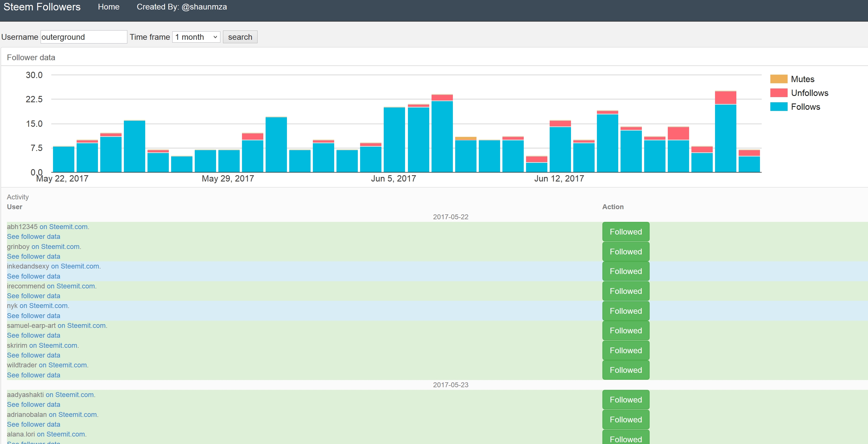Click the May 29, 2017 axis label
Image resolution: width=868 pixels, height=444 pixels.
[x=228, y=178]
